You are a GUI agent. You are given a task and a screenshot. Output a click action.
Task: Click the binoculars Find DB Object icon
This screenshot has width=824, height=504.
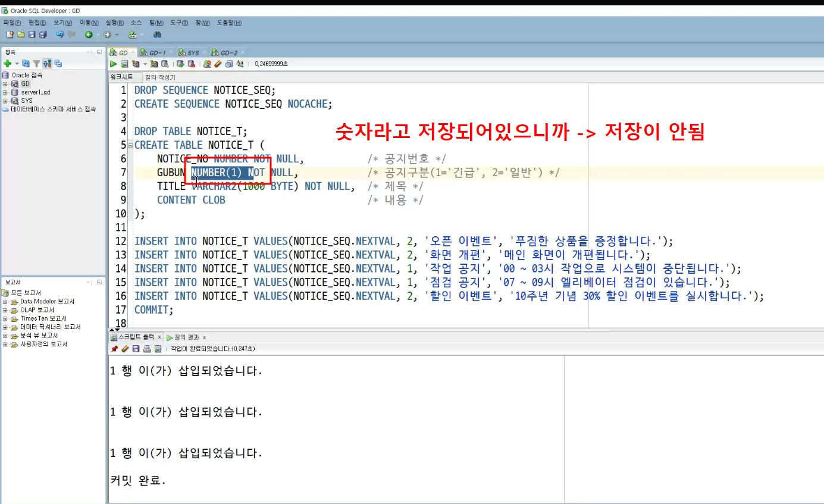tap(157, 35)
